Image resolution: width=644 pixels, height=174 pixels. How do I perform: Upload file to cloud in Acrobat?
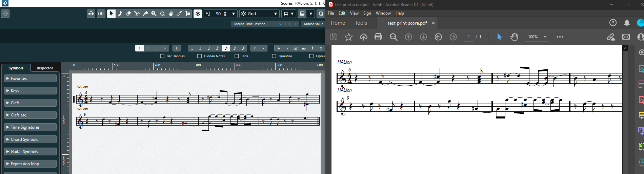(364, 37)
